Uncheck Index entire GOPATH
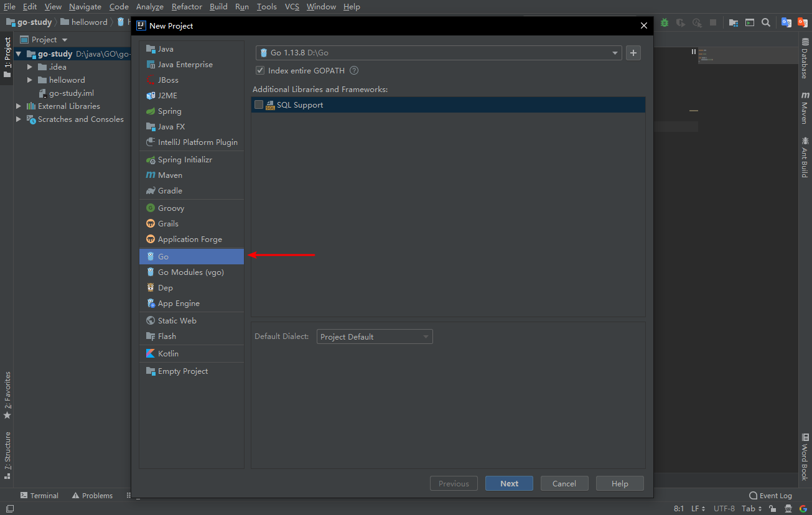The width and height of the screenshot is (812, 515). [x=260, y=70]
